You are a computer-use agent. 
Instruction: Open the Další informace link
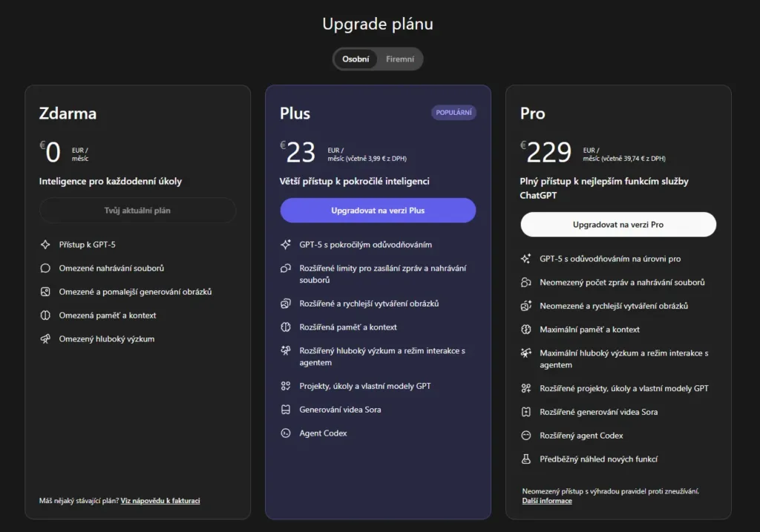pos(547,501)
